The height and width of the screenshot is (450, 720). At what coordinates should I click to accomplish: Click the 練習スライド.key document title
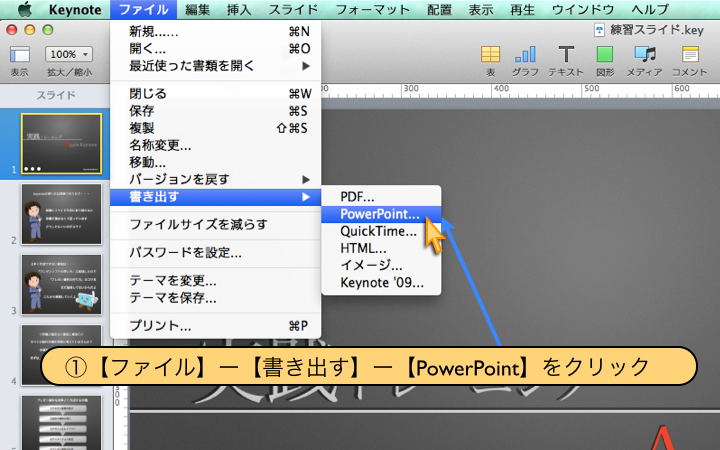point(657,30)
